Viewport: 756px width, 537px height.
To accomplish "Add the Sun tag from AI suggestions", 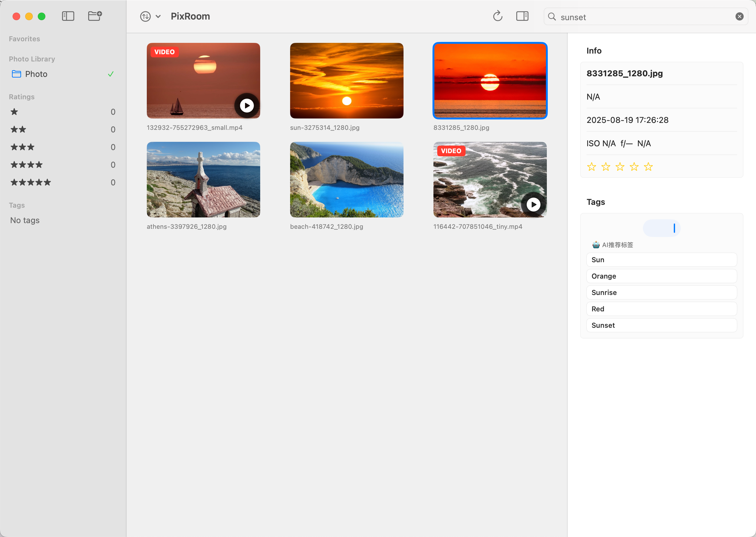I will 661,260.
